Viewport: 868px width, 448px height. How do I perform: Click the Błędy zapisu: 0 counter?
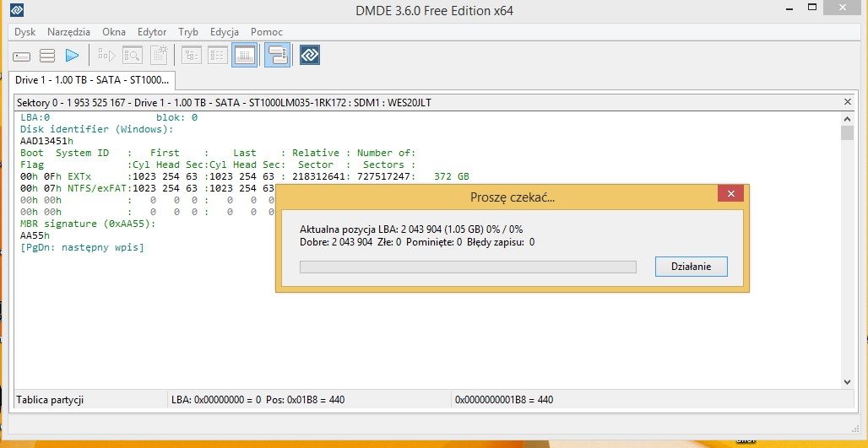(501, 241)
